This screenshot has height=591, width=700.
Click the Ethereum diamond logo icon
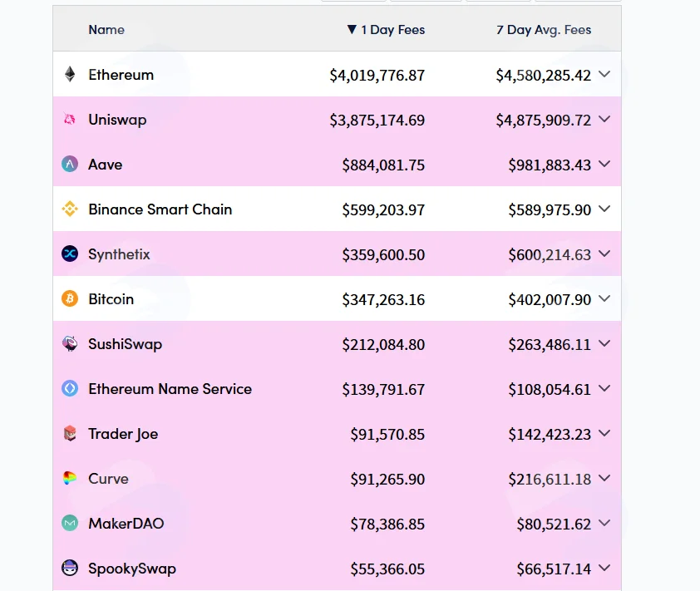[x=70, y=75]
